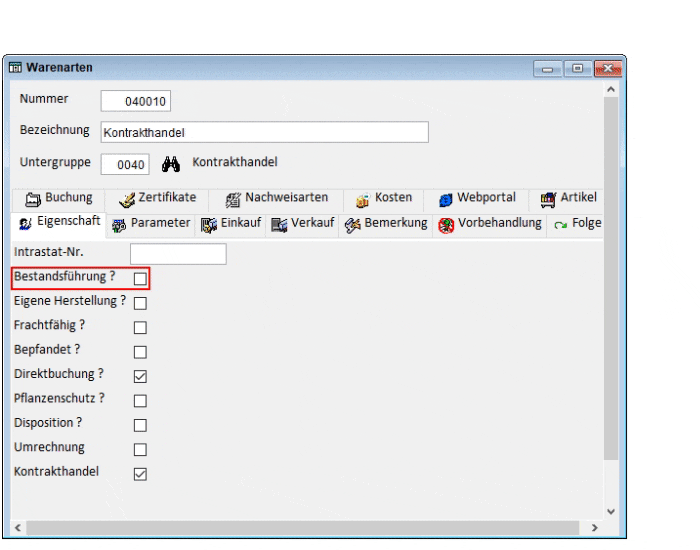This screenshot has width=700, height=550.
Task: Click the Vorbehandlung tab icon
Action: [446, 225]
